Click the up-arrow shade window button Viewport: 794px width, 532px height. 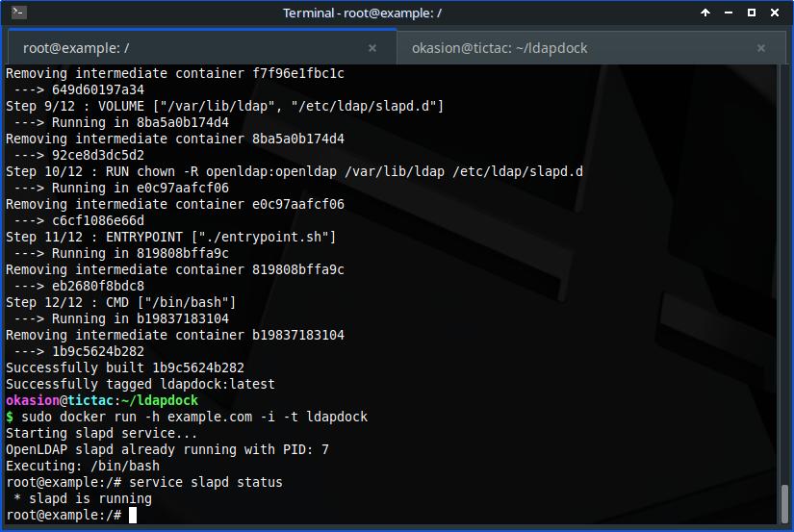click(706, 13)
